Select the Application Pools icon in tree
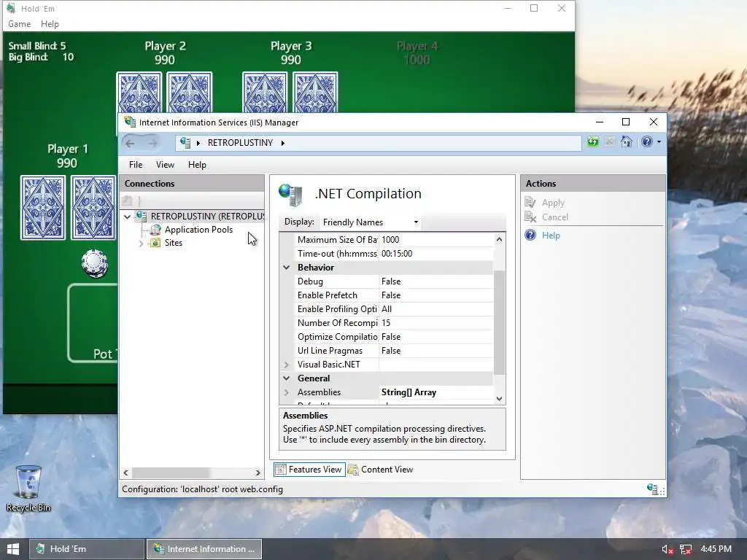This screenshot has height=560, width=747. pyautogui.click(x=155, y=230)
